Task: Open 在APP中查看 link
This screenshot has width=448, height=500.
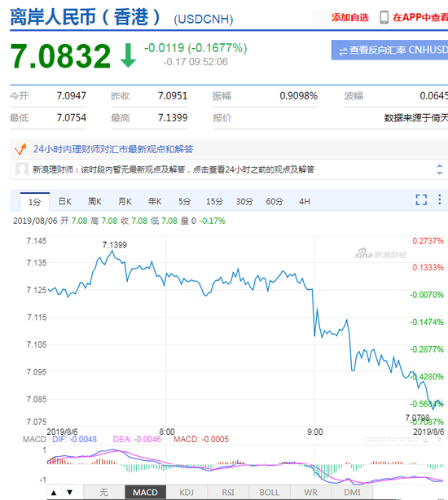Action: (x=420, y=17)
